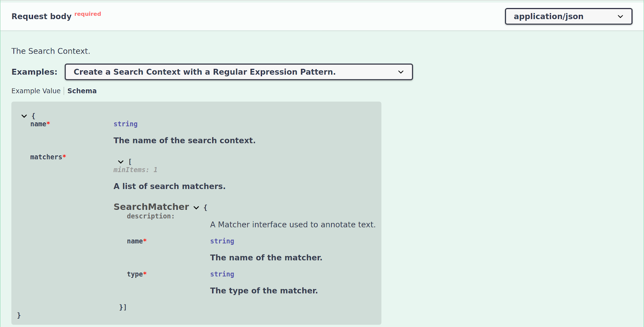Click the Examples: label

click(34, 72)
